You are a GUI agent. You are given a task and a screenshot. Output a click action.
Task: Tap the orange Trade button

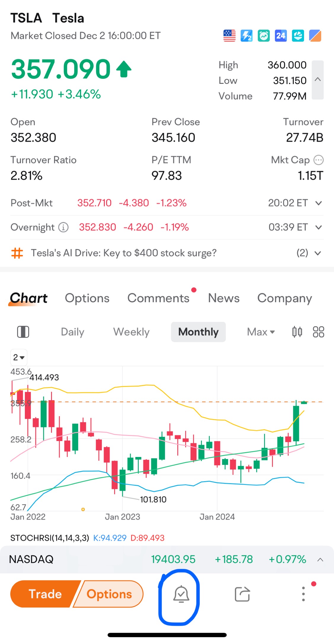(x=44, y=594)
